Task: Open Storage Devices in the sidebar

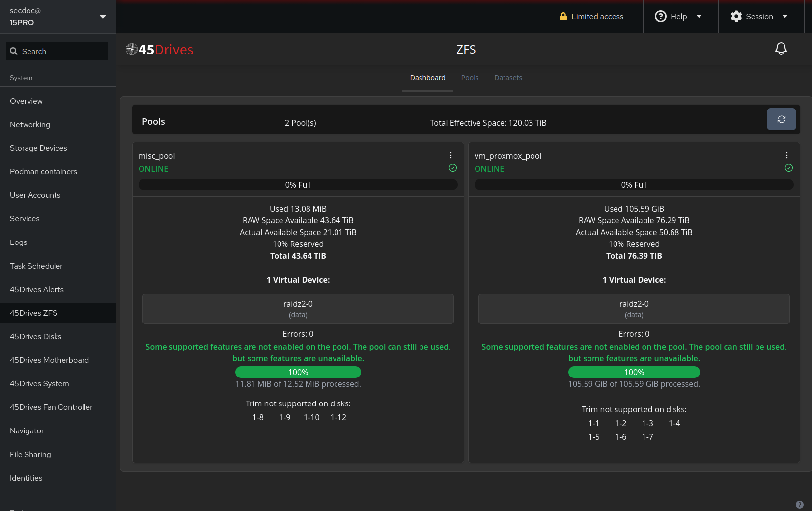Action: (58, 148)
